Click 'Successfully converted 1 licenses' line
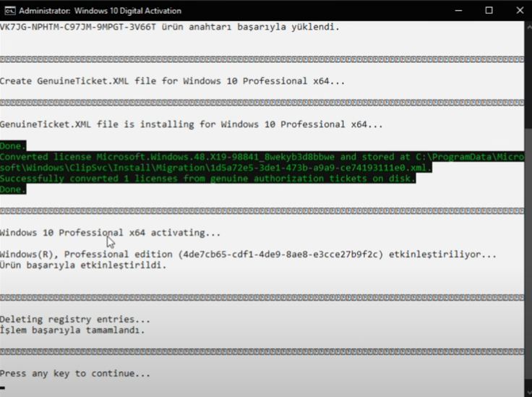The height and width of the screenshot is (397, 532). pos(207,179)
